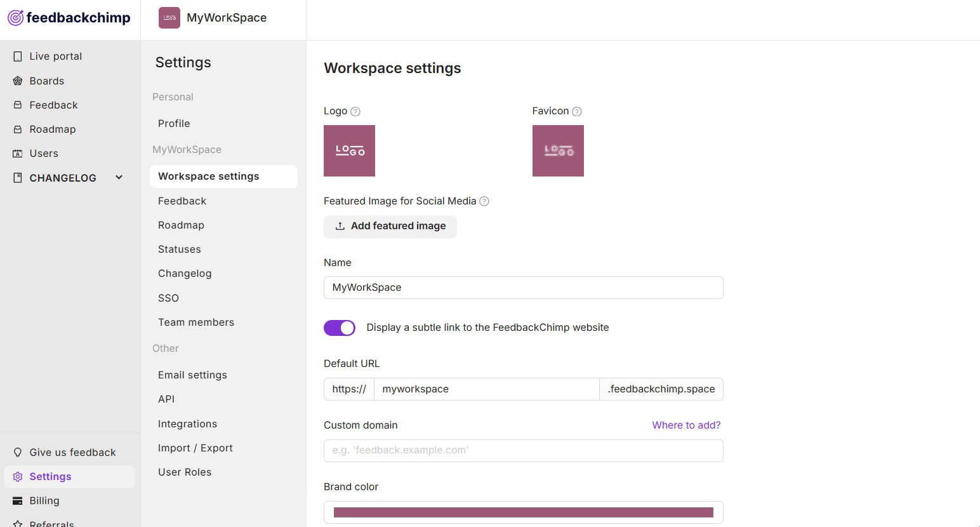
Task: Click the Name input field
Action: 524,288
